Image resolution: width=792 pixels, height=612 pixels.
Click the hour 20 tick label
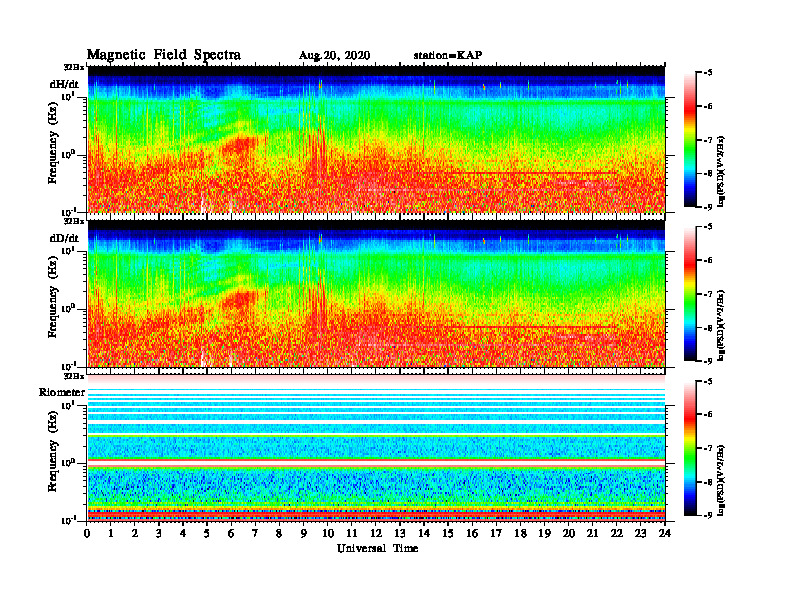[568, 533]
